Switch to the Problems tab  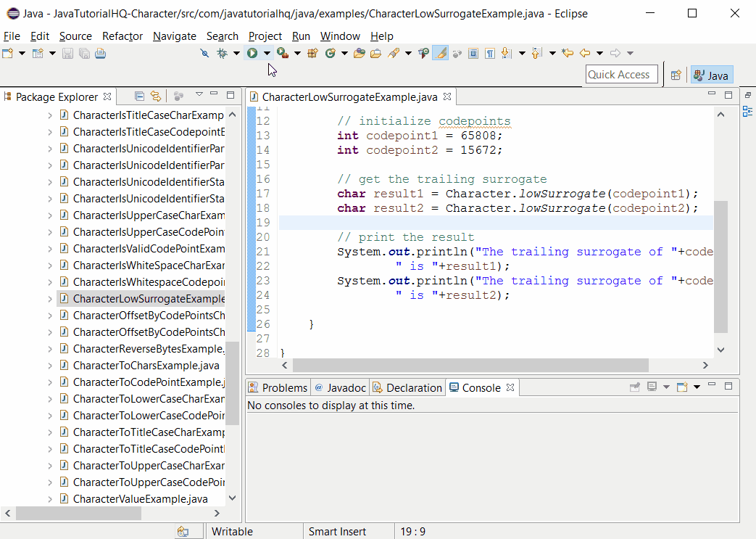278,388
